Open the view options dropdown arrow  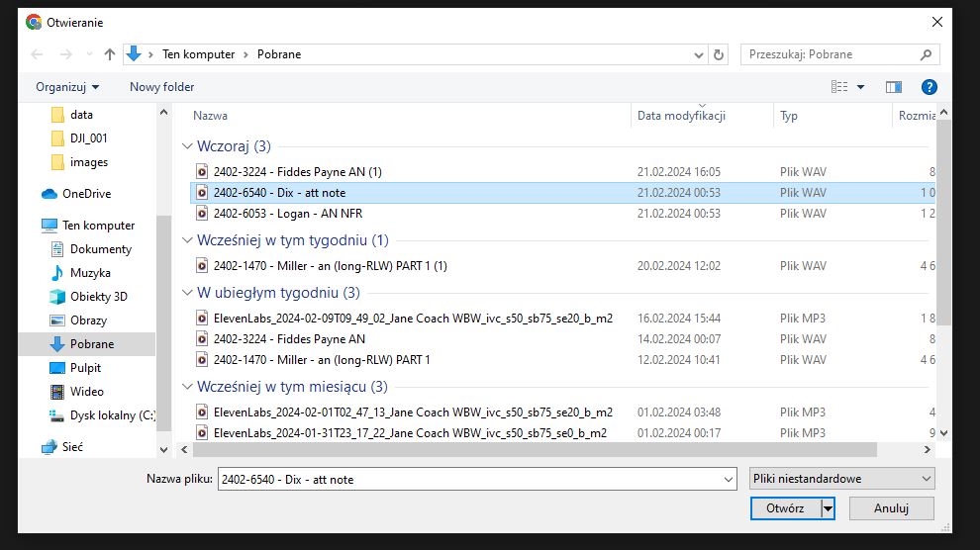[860, 87]
